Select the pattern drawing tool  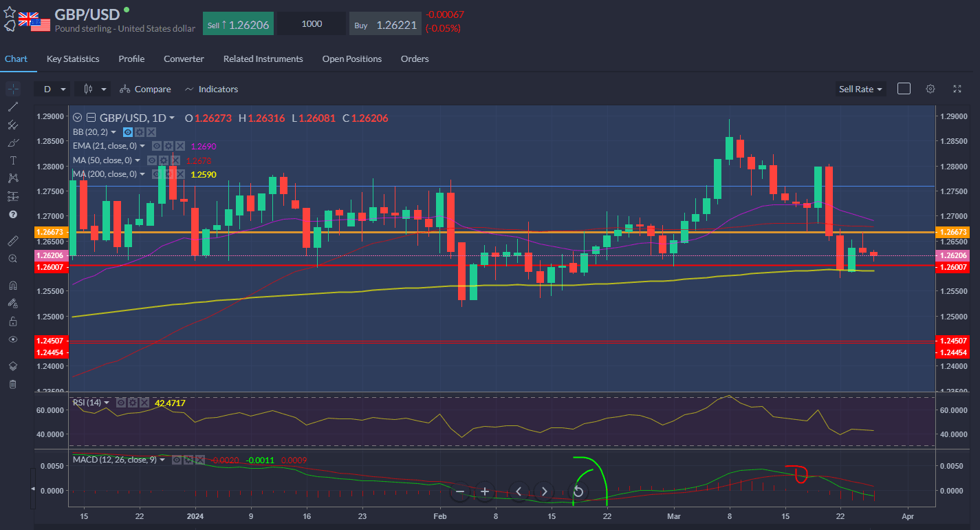pyautogui.click(x=12, y=178)
